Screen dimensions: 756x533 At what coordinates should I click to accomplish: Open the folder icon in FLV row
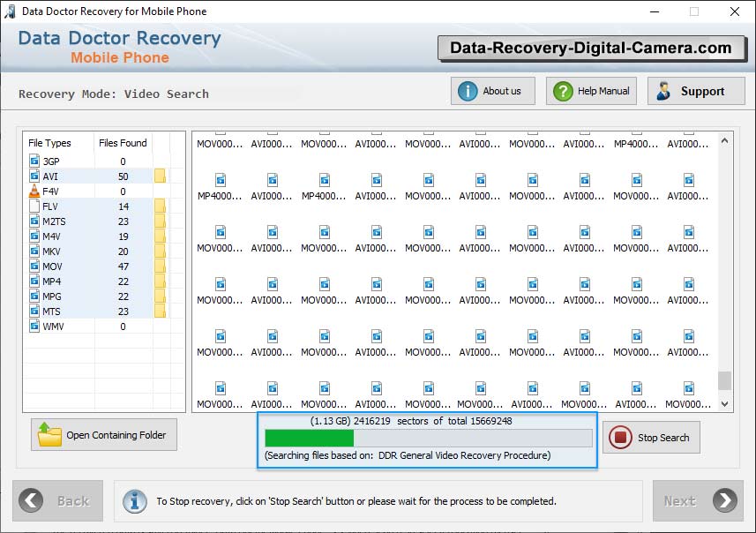(x=160, y=206)
